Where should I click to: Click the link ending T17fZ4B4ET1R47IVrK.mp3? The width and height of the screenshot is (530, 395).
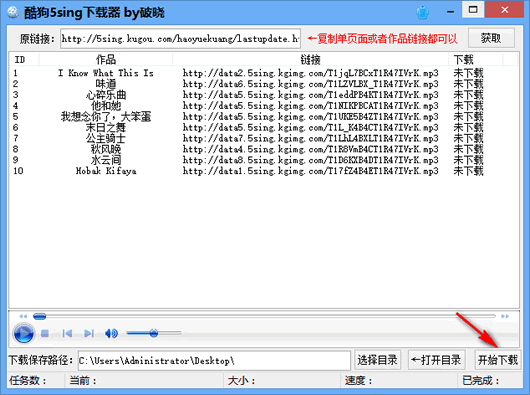pyautogui.click(x=311, y=171)
